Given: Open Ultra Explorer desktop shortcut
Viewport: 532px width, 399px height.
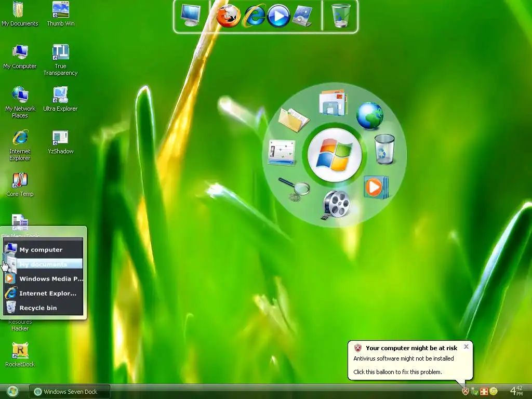Looking at the screenshot, I should point(60,99).
